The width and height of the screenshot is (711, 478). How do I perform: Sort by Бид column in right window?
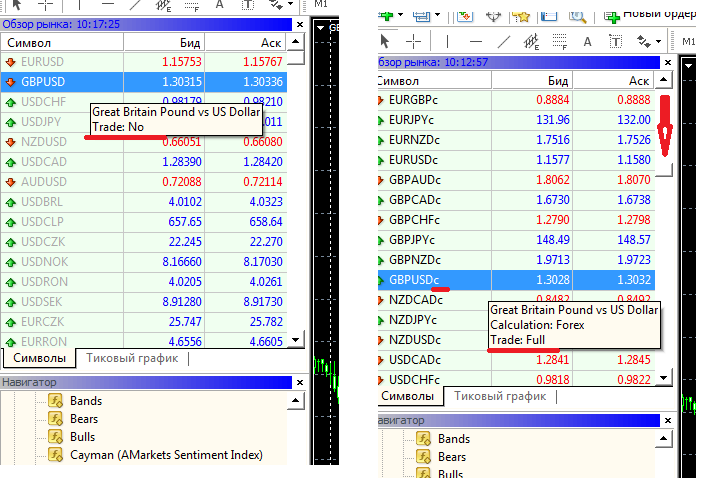(532, 81)
